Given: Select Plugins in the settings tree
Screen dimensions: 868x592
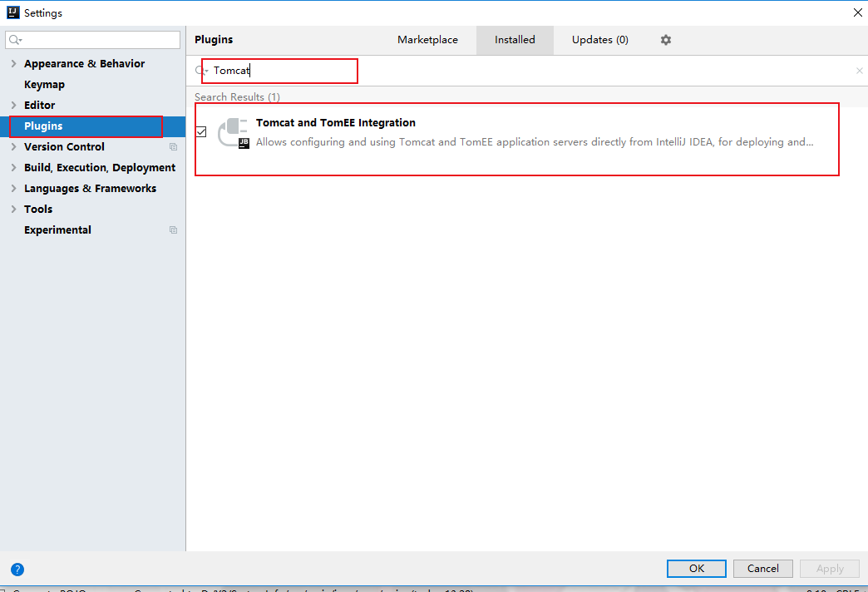Looking at the screenshot, I should pos(43,126).
